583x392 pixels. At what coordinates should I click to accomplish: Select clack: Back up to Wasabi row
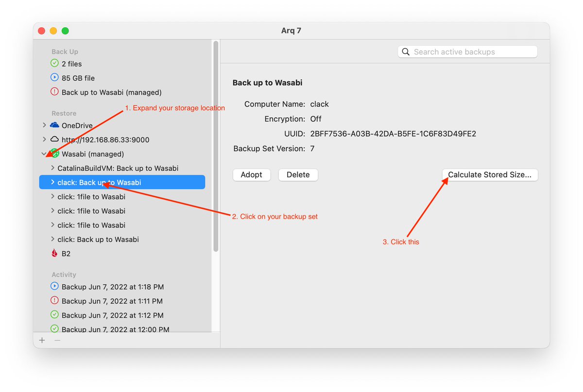(122, 182)
